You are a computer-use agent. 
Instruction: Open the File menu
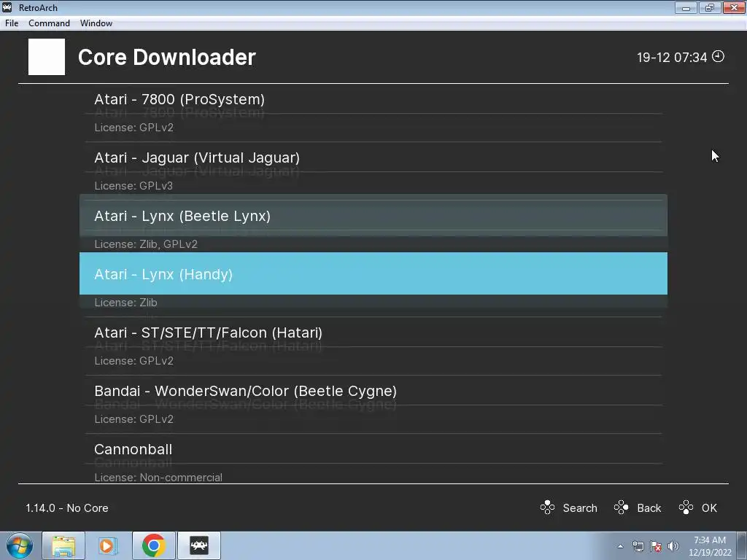point(12,23)
